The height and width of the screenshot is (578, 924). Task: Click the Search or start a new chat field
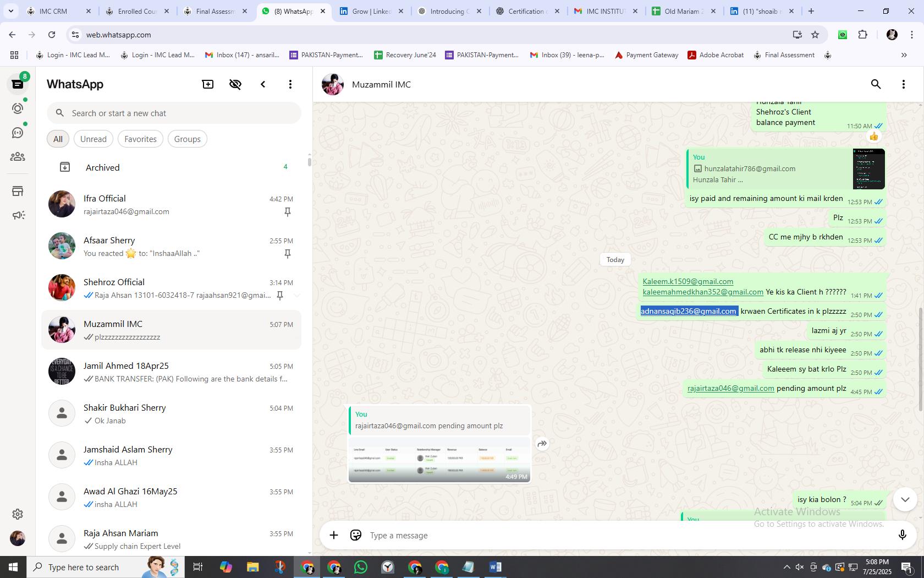tap(174, 113)
